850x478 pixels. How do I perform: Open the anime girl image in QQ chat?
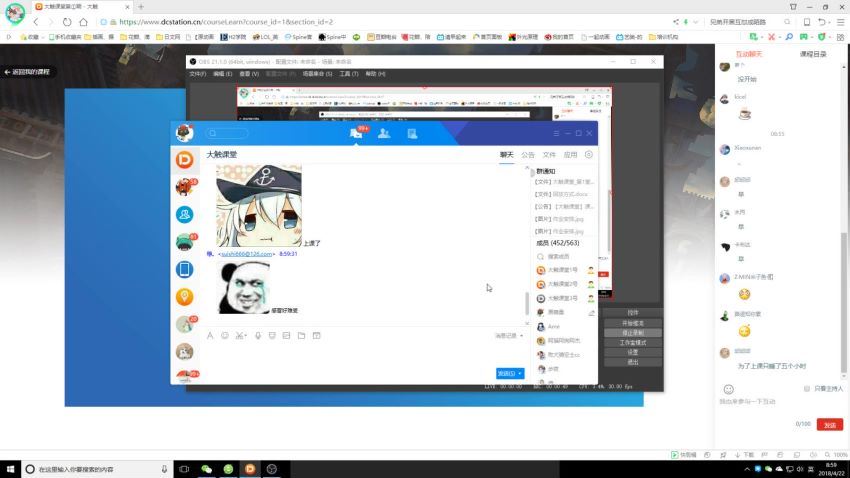(259, 206)
